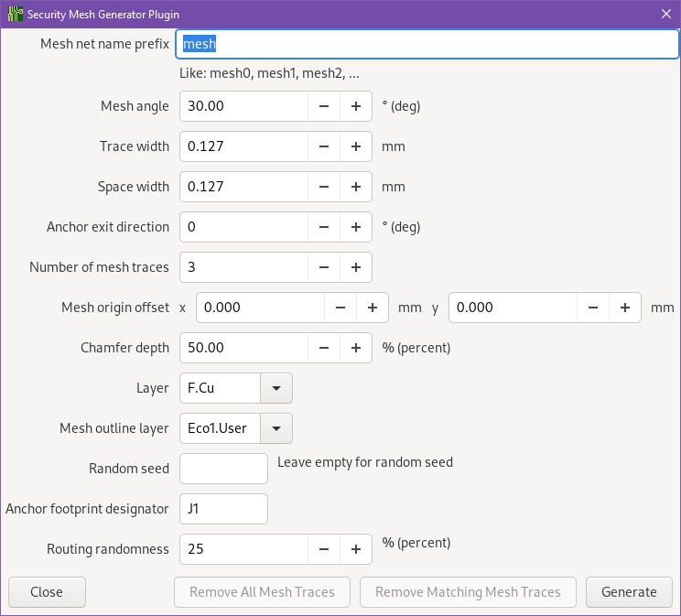Decrease Mesh origin offset y value

[593, 308]
